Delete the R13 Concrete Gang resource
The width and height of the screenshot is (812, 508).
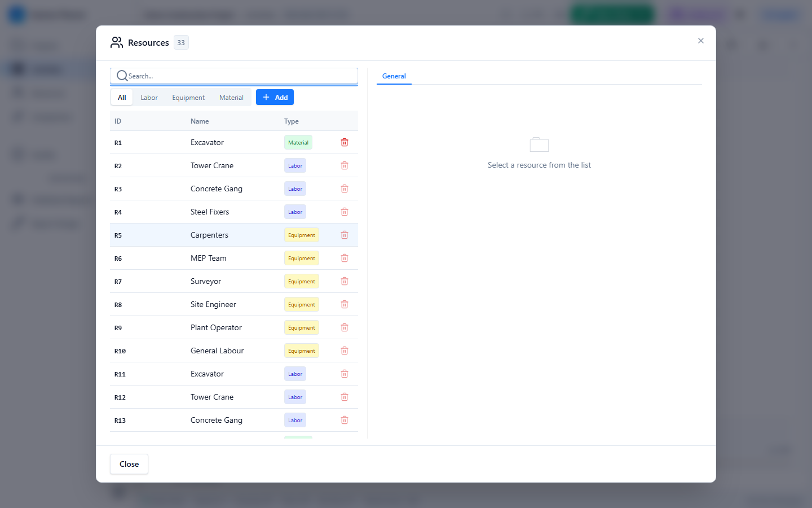tap(345, 420)
